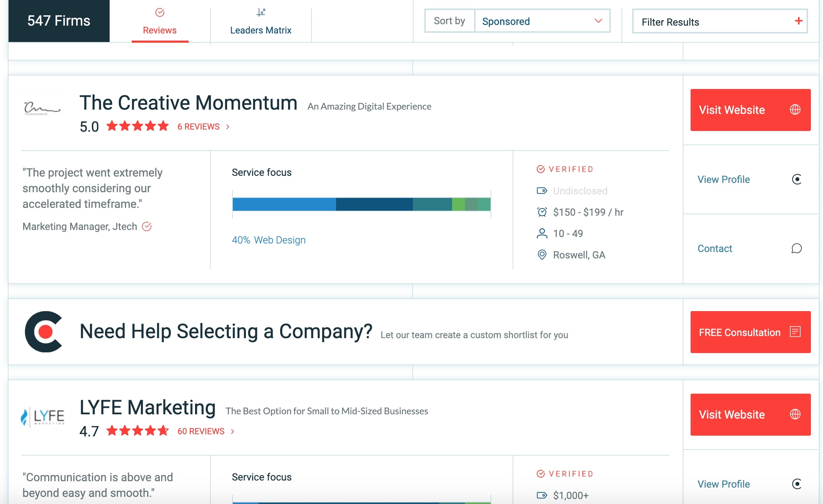
Task: Contact The Creative Momentum
Action: (x=715, y=248)
